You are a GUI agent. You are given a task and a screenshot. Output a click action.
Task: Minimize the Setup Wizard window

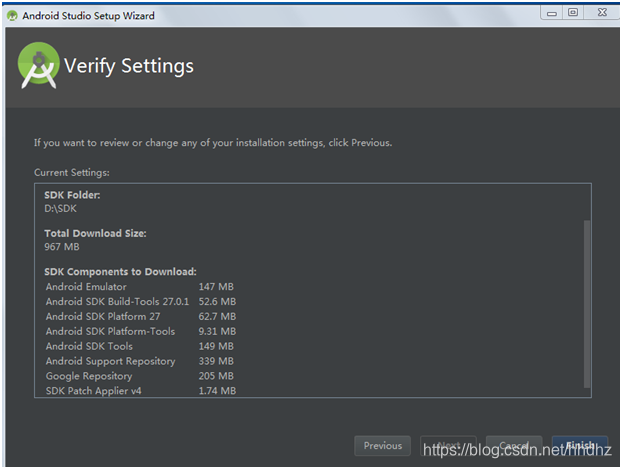(552, 13)
